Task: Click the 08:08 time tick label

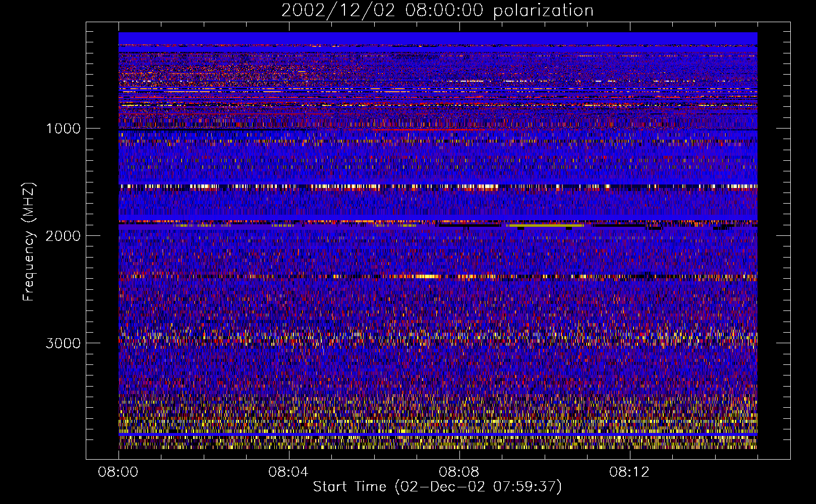Action: 459,472
